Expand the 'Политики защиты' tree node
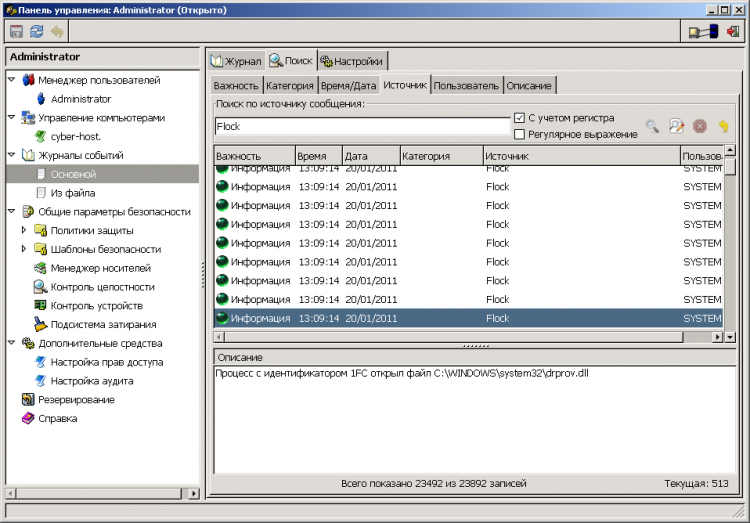 [24, 230]
